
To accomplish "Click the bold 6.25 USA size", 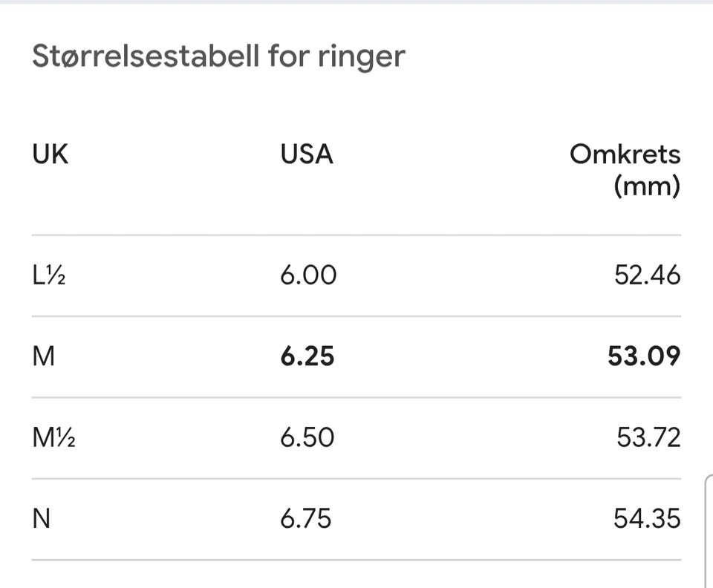I will point(307,356).
